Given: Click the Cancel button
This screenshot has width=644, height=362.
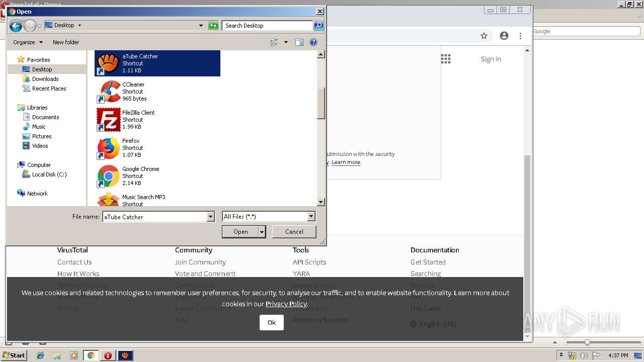Looking at the screenshot, I should click(x=294, y=232).
